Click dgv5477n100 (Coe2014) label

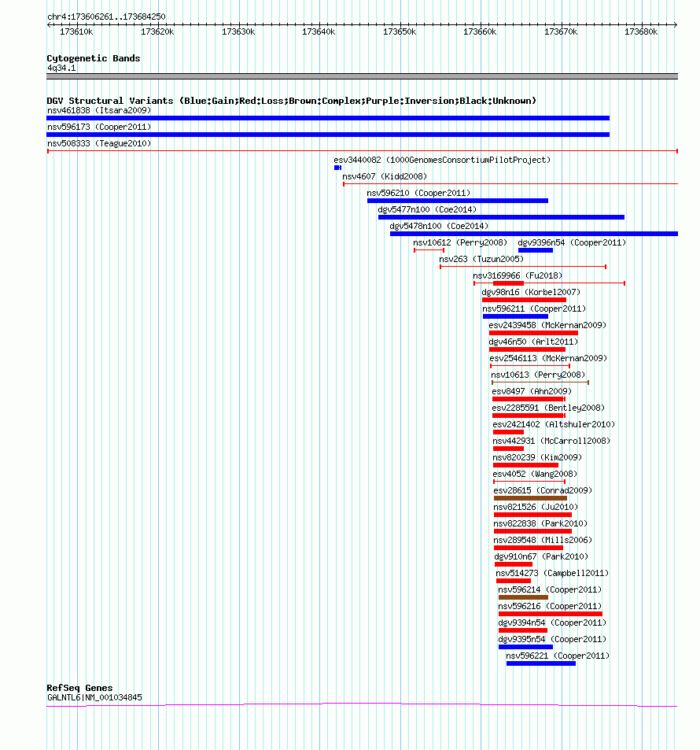click(x=427, y=209)
